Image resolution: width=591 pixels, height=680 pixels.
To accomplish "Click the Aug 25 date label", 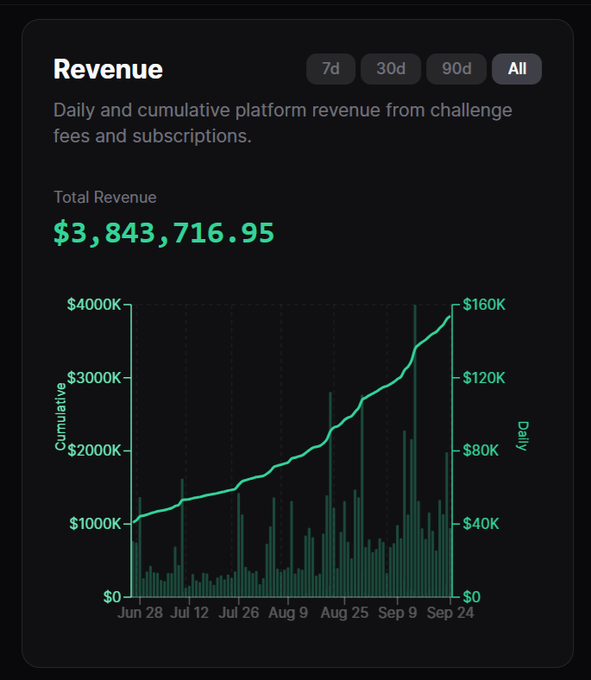I will (x=344, y=613).
